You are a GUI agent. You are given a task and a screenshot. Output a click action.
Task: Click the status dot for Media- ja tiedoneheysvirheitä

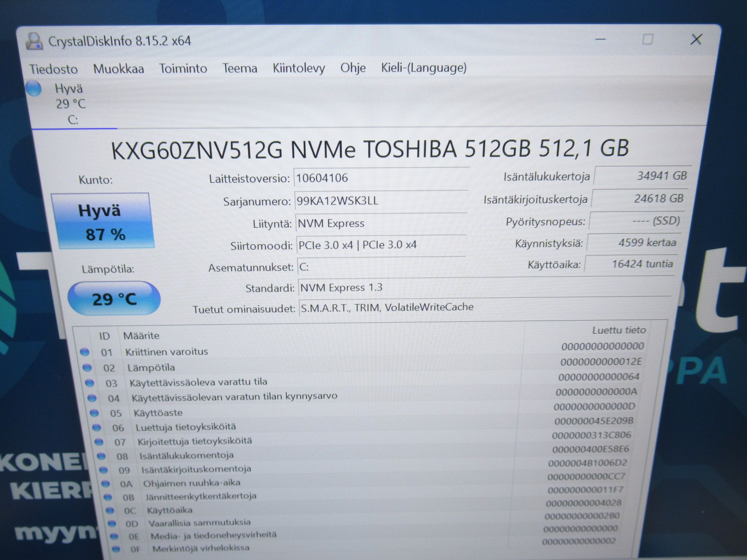tap(114, 536)
